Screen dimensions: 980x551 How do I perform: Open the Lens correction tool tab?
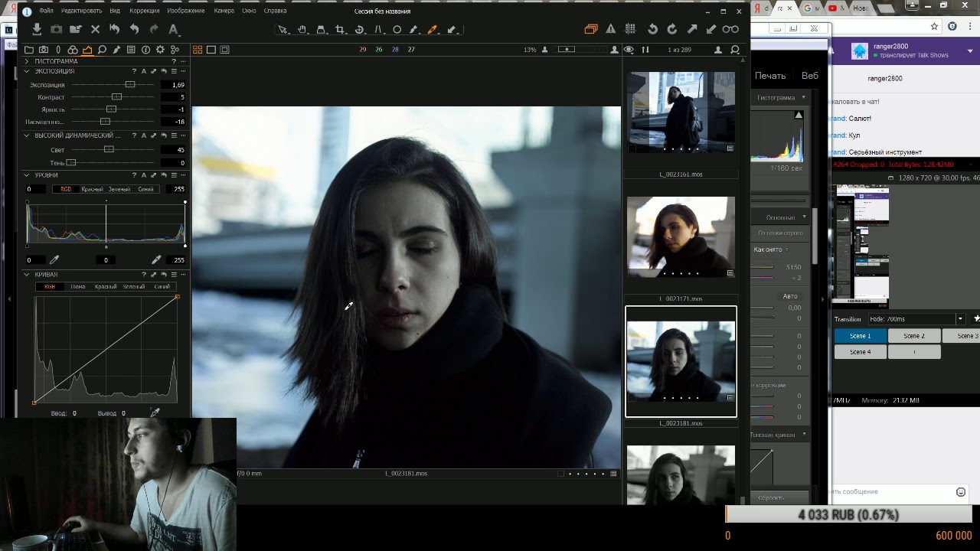tap(58, 50)
